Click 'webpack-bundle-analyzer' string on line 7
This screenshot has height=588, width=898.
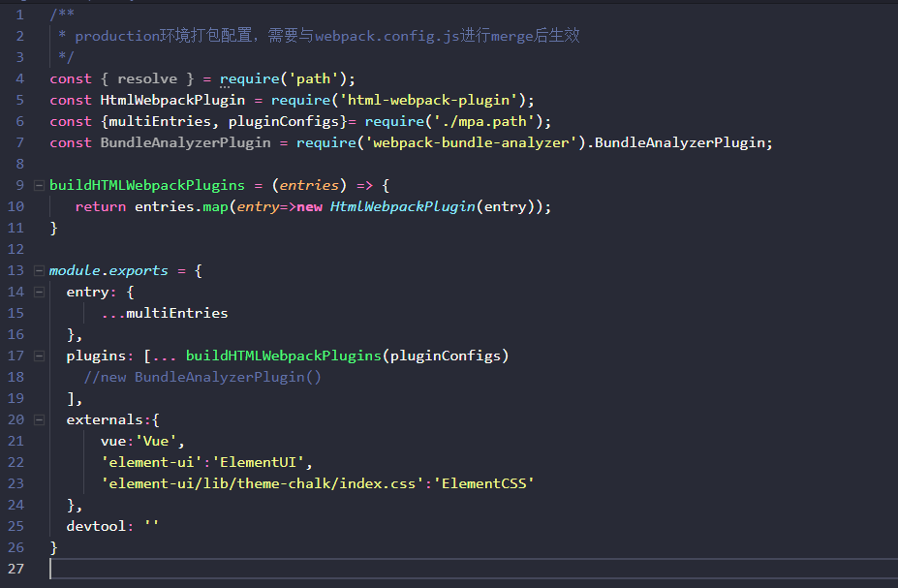click(471, 142)
